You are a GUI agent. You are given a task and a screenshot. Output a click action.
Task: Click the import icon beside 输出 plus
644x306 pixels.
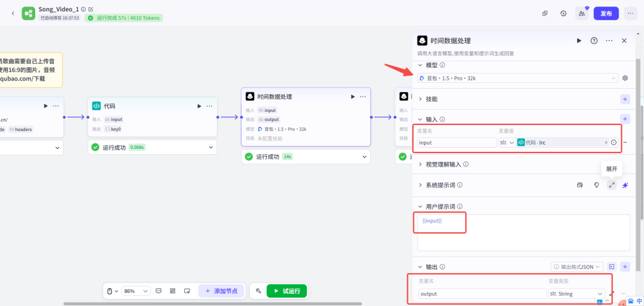coord(612,267)
